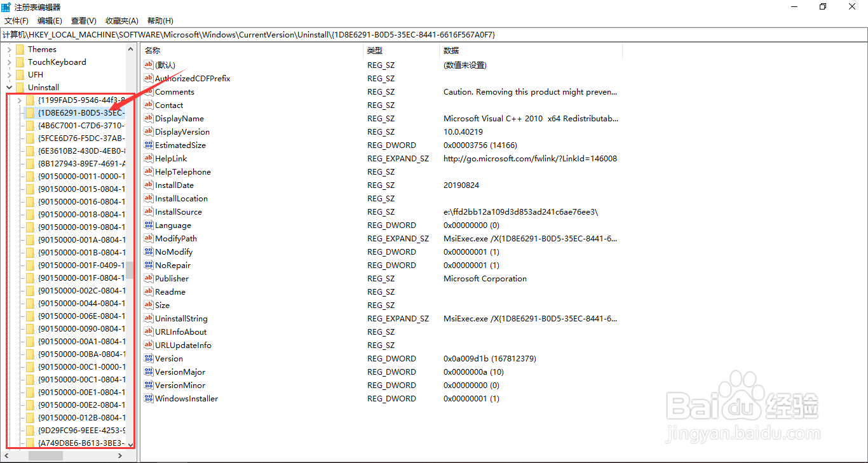Click the 20190824 data cell

461,185
